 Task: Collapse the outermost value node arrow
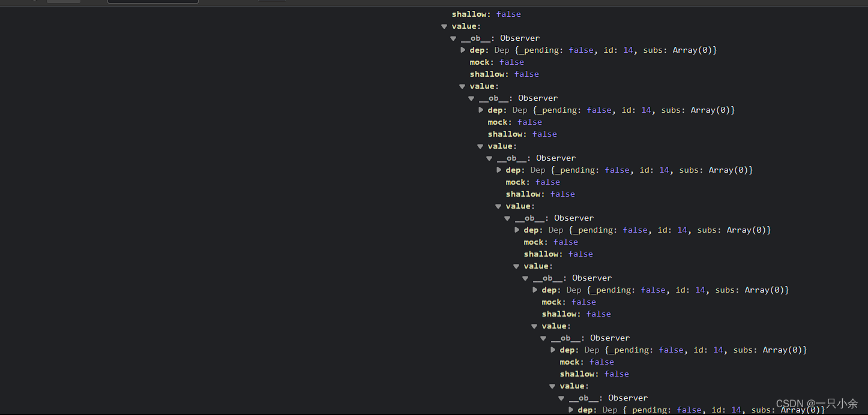tap(444, 26)
